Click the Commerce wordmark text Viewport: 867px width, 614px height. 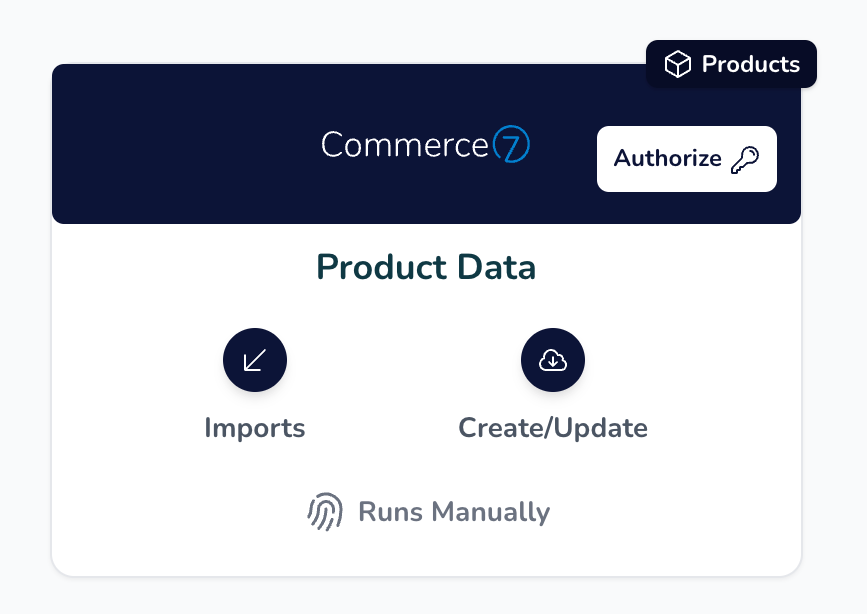404,146
